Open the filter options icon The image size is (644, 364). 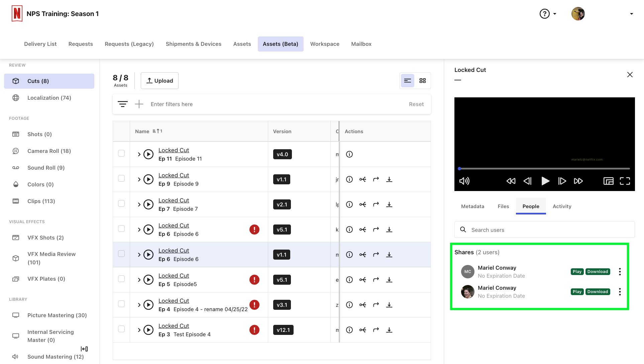coord(123,104)
